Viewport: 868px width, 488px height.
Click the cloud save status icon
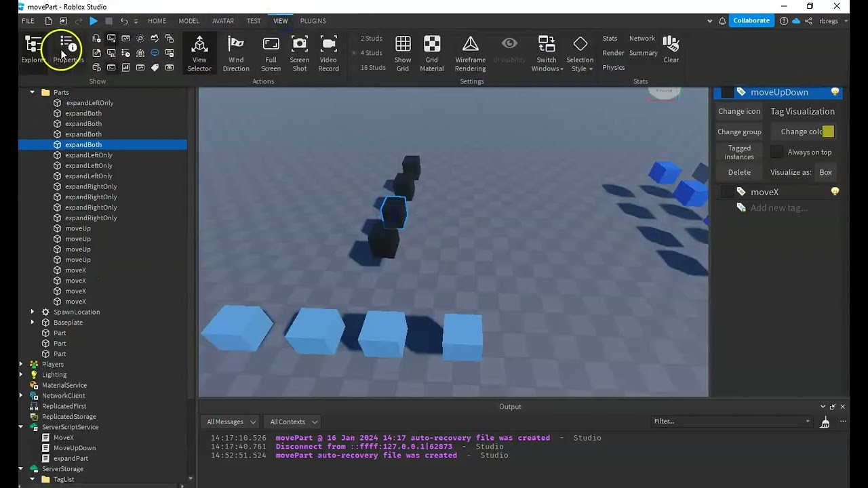pyautogui.click(x=796, y=21)
